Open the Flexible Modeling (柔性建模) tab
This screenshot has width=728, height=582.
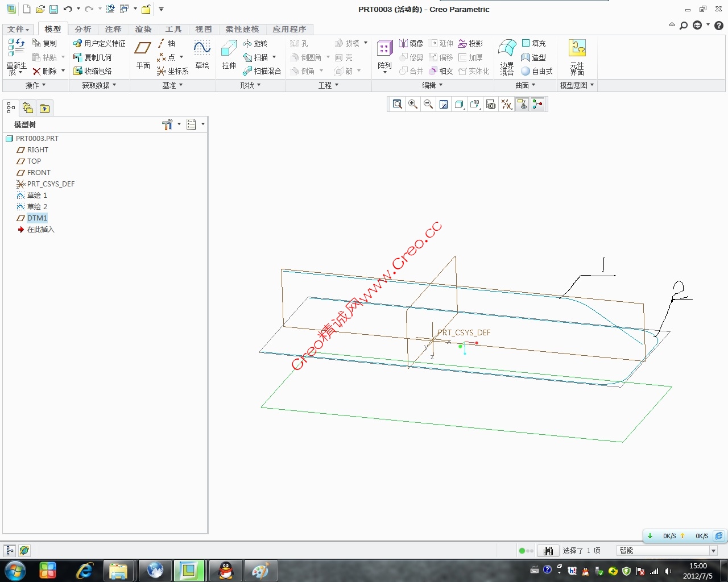tap(242, 29)
